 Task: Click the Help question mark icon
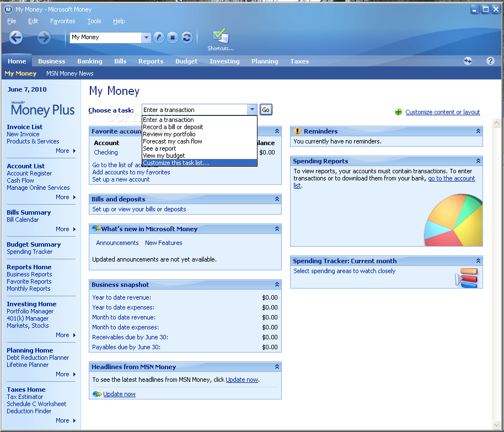click(x=490, y=61)
